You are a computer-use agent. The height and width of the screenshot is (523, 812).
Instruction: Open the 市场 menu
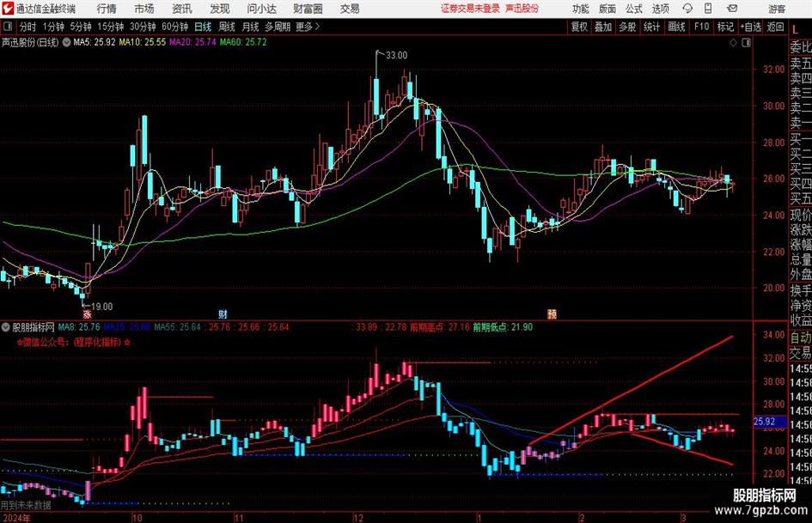tap(144, 9)
